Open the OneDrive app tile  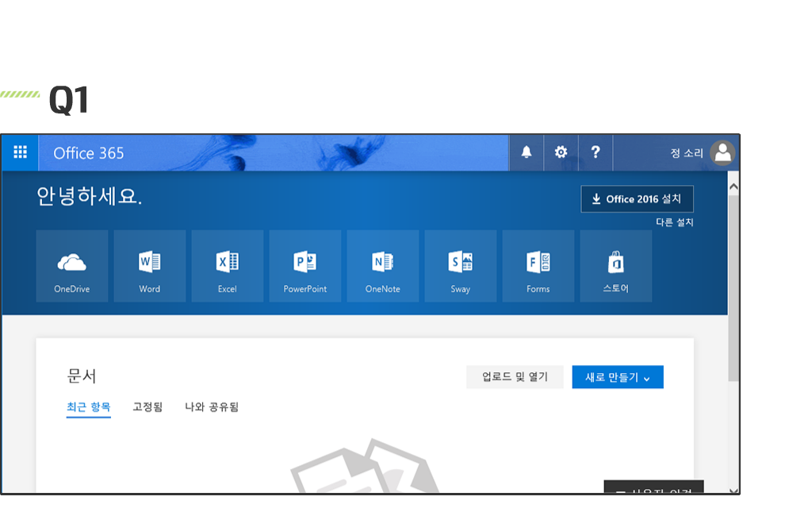tap(72, 266)
